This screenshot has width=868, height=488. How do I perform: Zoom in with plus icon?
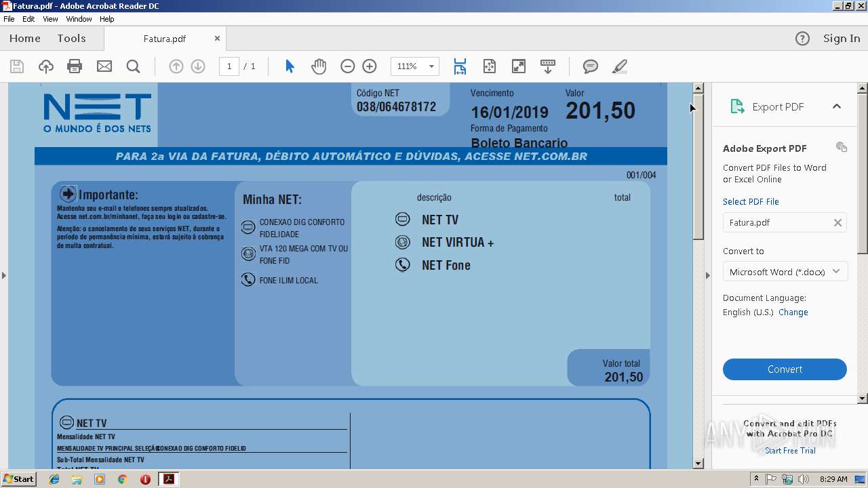370,66
